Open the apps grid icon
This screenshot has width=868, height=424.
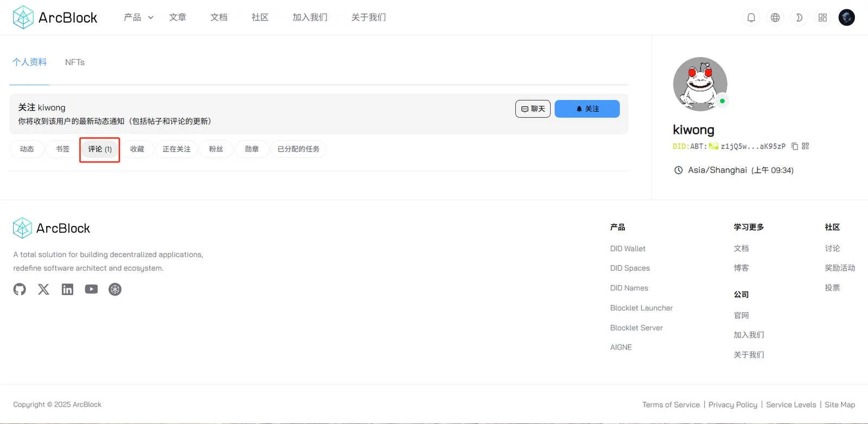pyautogui.click(x=823, y=17)
